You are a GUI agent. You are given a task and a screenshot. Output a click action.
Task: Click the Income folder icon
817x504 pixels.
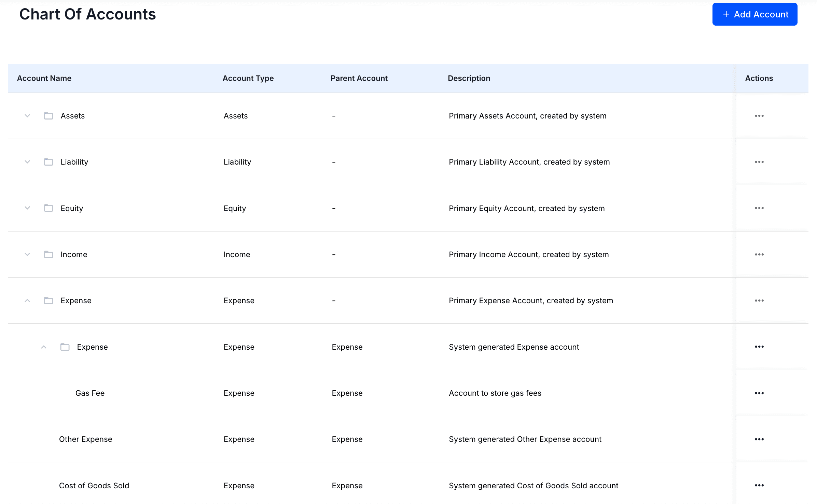(48, 254)
